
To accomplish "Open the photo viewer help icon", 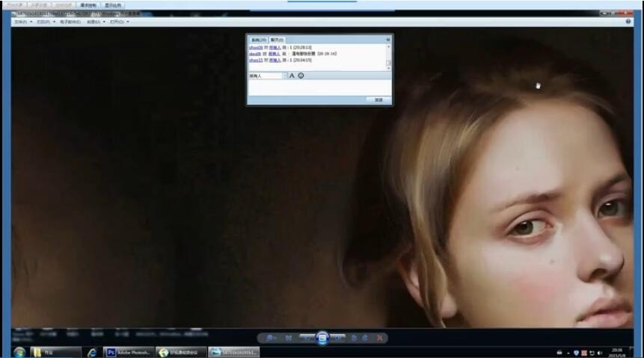I will [x=628, y=22].
